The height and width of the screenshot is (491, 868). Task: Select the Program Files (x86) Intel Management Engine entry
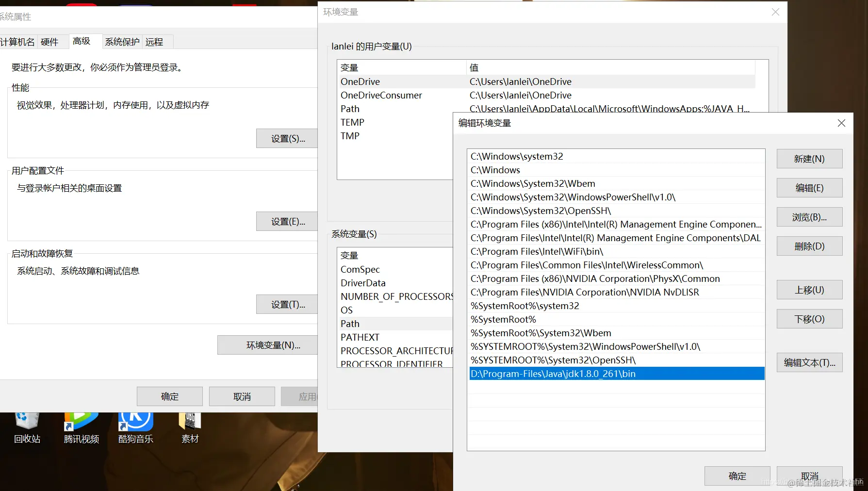point(617,224)
